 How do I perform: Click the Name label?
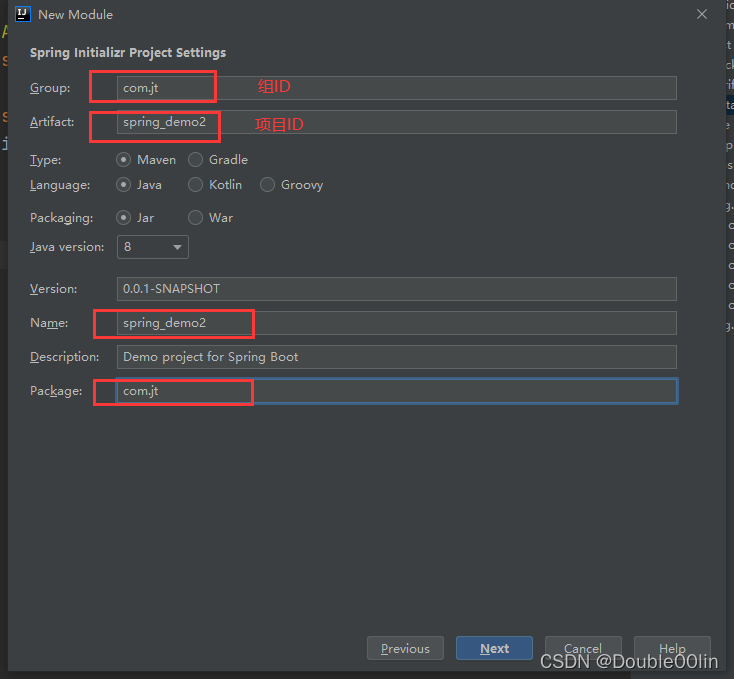[49, 323]
